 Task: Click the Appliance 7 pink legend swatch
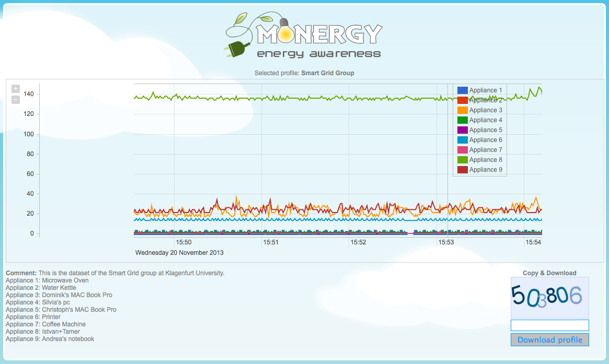click(462, 150)
